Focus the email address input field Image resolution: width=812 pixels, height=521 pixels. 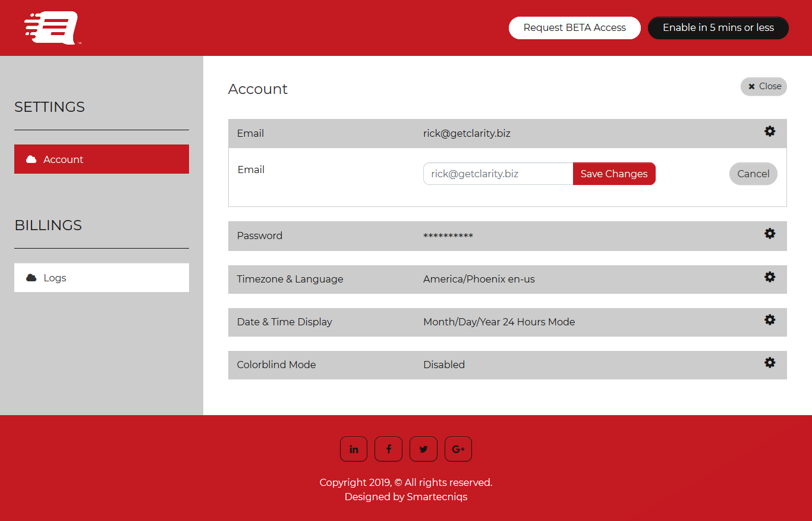[498, 174]
